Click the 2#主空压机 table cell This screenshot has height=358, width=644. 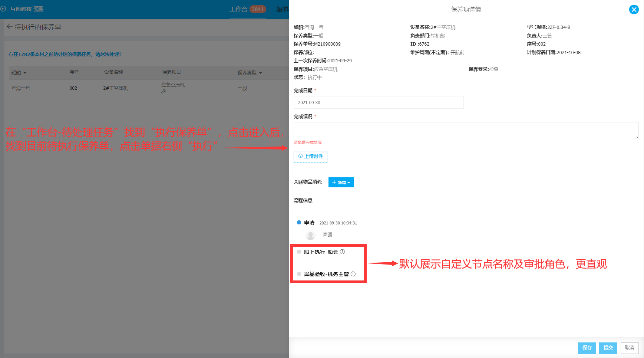116,88
